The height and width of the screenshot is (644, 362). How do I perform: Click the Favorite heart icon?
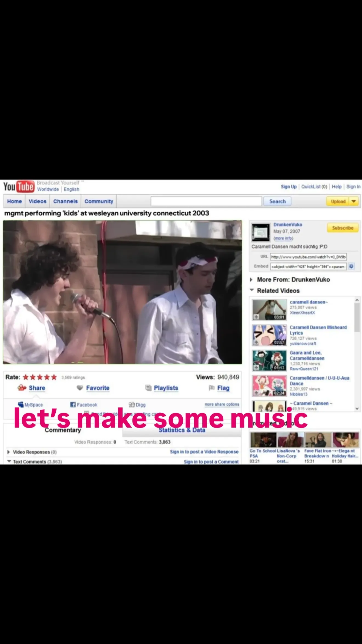(x=80, y=388)
